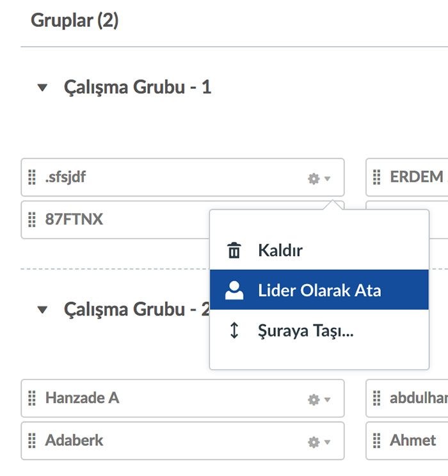The image size is (448, 476).
Task: Open the gear menu for .sfsjdf
Action: [x=319, y=178]
